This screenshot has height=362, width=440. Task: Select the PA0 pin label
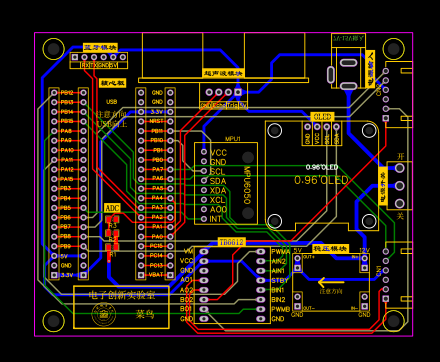(x=157, y=237)
